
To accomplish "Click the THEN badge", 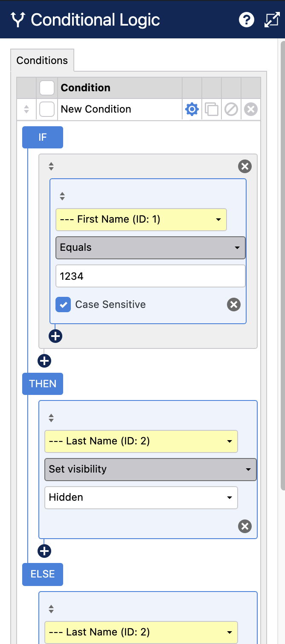I will [42, 384].
